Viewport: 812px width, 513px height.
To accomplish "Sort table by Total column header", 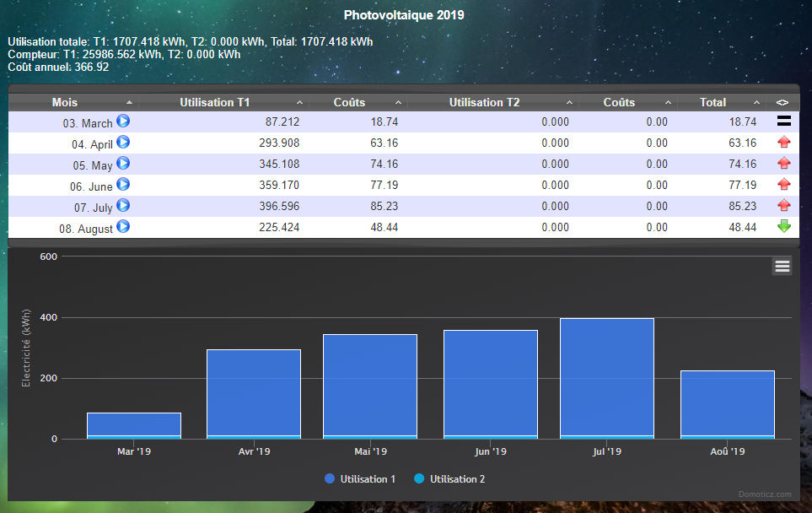I will coord(713,102).
